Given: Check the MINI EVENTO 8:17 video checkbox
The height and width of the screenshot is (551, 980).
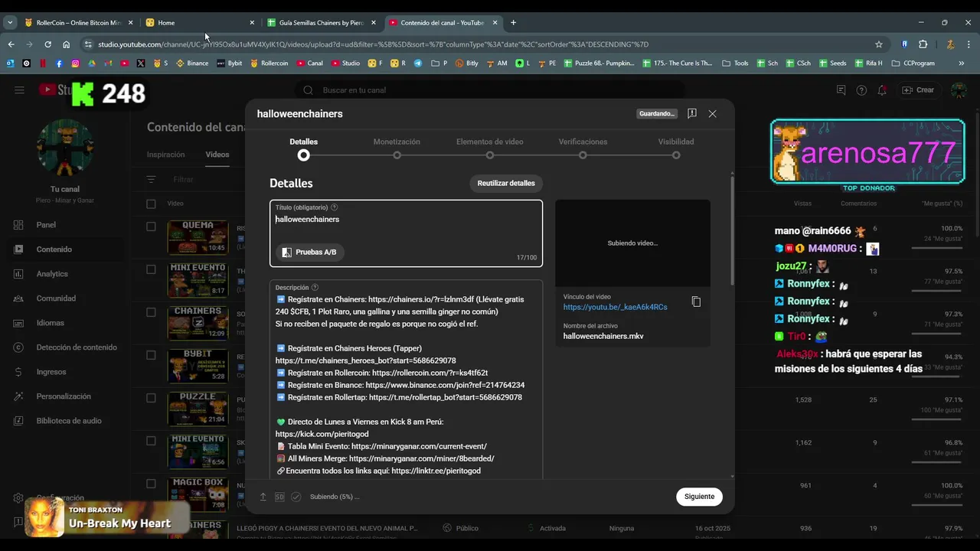Looking at the screenshot, I should point(151,269).
